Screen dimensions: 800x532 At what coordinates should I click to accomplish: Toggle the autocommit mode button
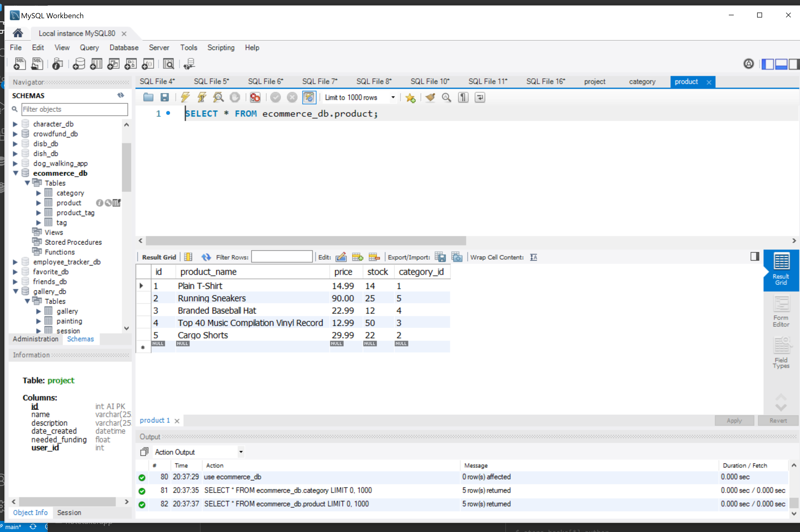click(x=309, y=97)
